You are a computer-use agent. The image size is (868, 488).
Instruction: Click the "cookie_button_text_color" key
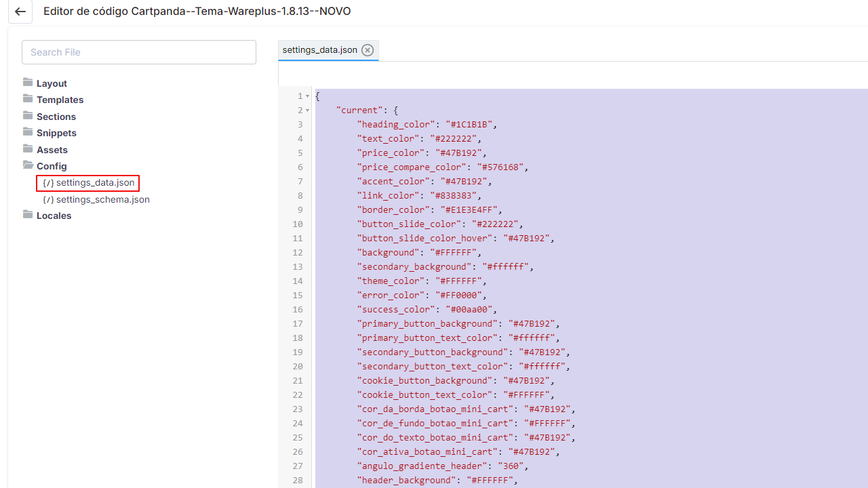coord(424,394)
